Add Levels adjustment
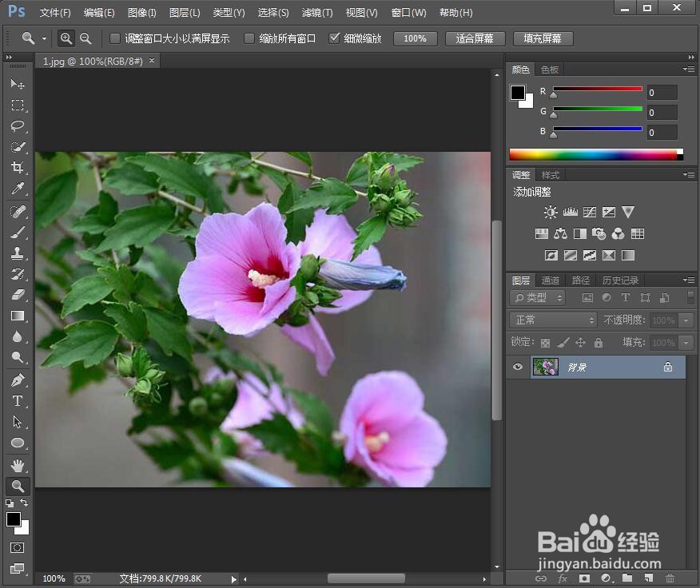The height and width of the screenshot is (588, 700). click(570, 212)
